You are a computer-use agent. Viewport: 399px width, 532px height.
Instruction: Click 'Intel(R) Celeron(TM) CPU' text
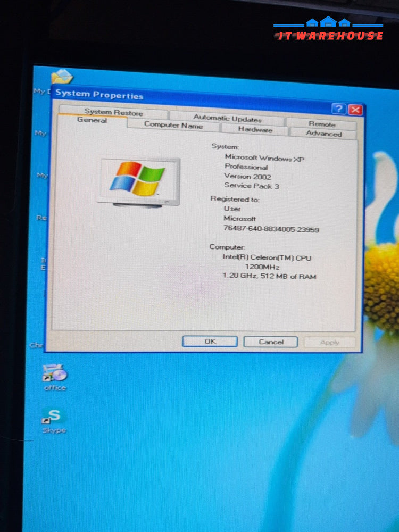point(267,257)
